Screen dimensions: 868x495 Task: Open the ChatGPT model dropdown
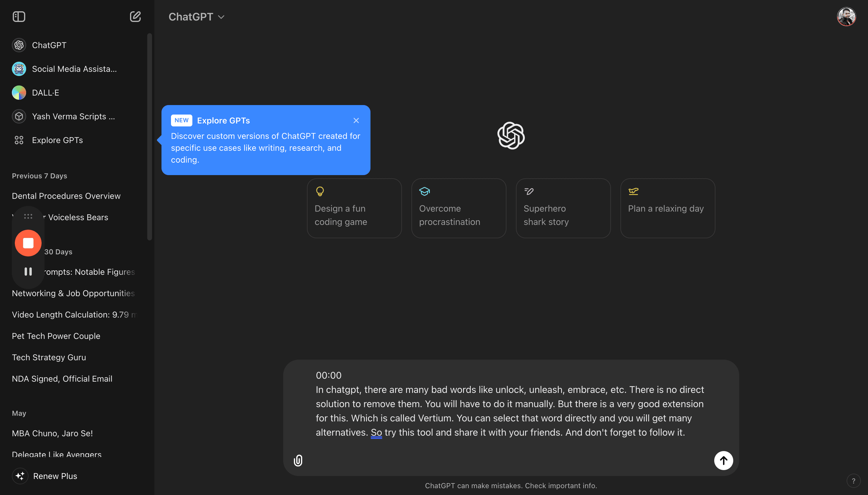tap(197, 17)
